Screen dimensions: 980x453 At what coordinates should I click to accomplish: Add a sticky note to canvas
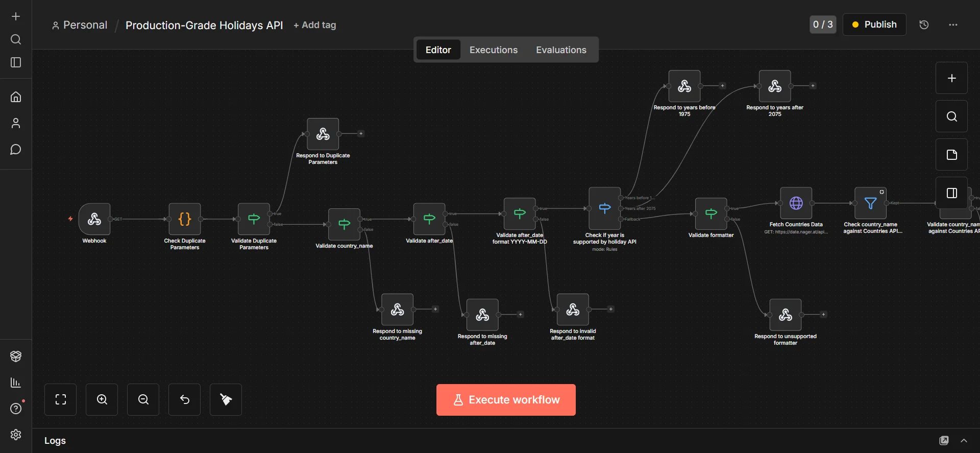coord(952,155)
